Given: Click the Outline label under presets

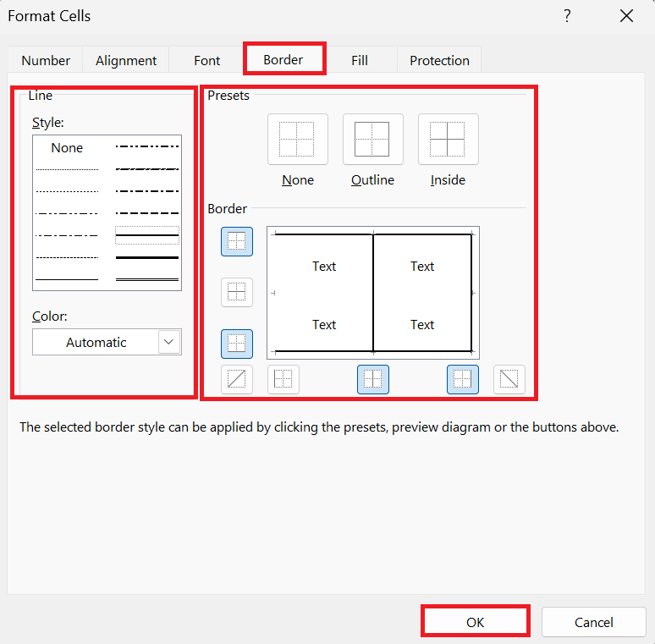Looking at the screenshot, I should coord(372,180).
